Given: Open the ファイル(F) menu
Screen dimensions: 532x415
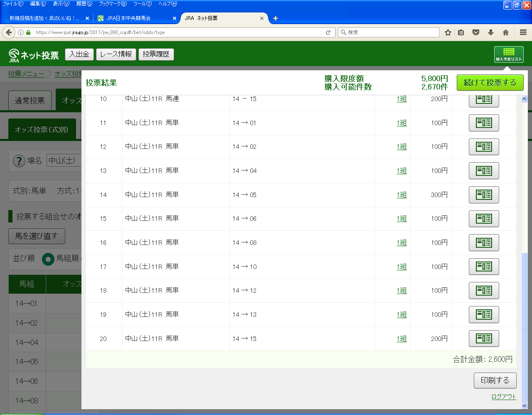Looking at the screenshot, I should [13, 4].
